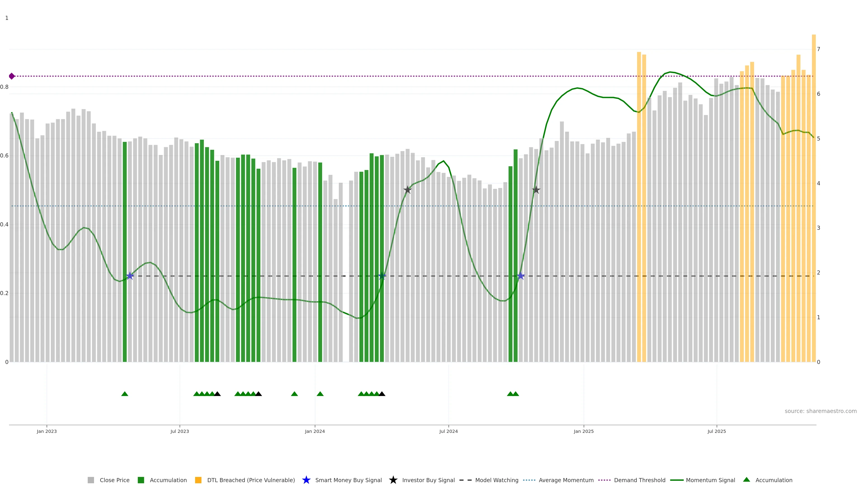
Task: Click the purple Demand Threshold diamond marker
Action: (x=12, y=76)
